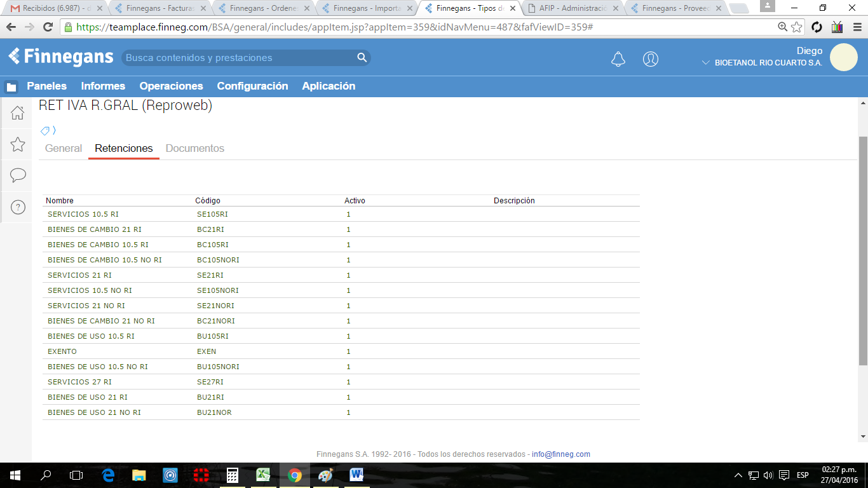Select the BIENES DE CAMBIO 10.5 NO RI row
The height and width of the screenshot is (488, 868).
coord(341,260)
